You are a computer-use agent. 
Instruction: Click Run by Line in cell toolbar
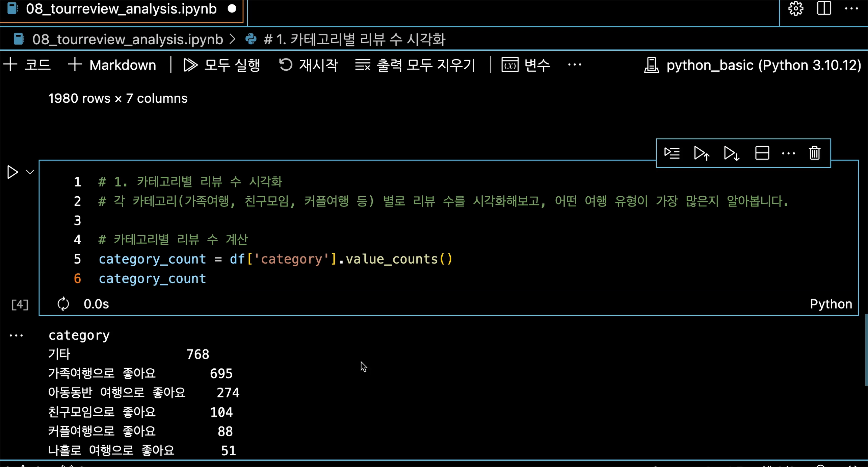click(672, 153)
